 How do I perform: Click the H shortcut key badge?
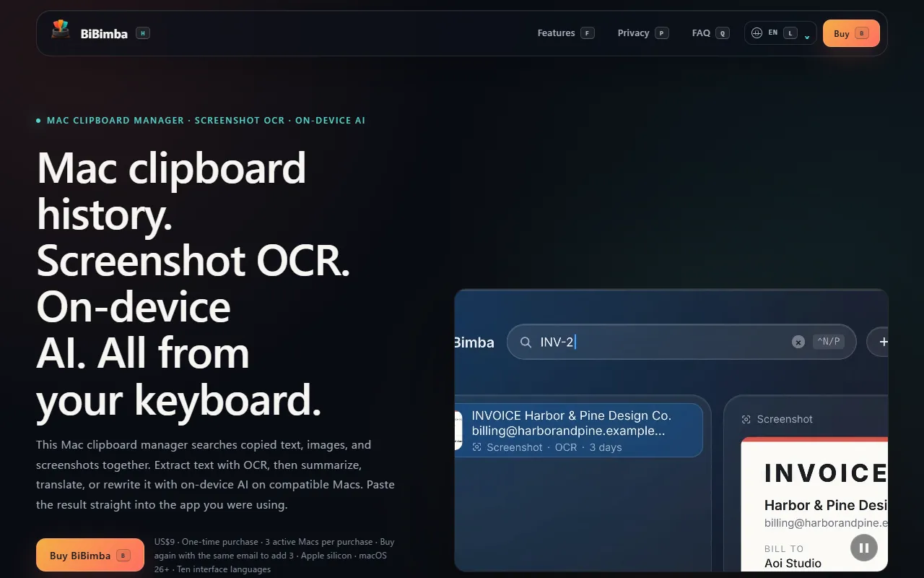click(x=143, y=33)
